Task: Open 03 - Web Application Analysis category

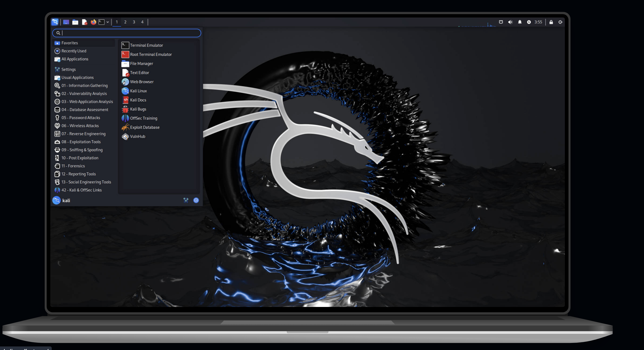Action: click(x=84, y=102)
